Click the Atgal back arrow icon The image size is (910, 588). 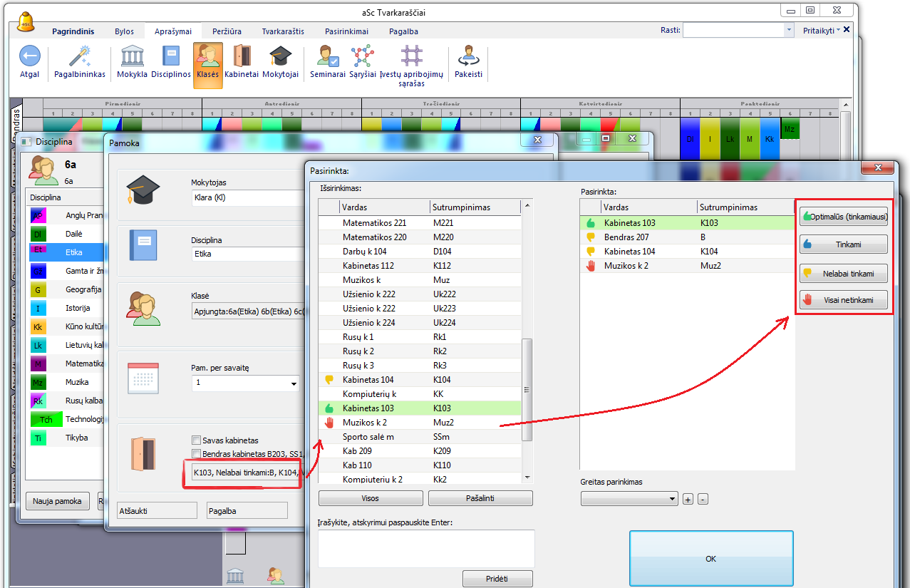(x=29, y=57)
